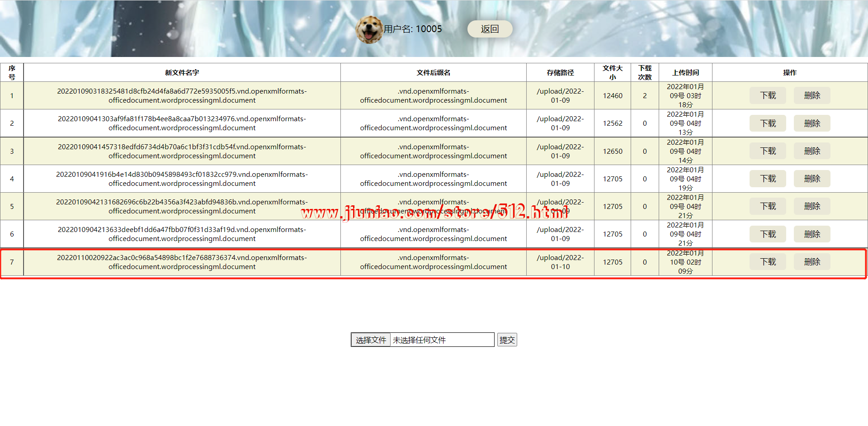Delete the file in row 5
Screen dimensions: 868x426
pos(811,206)
